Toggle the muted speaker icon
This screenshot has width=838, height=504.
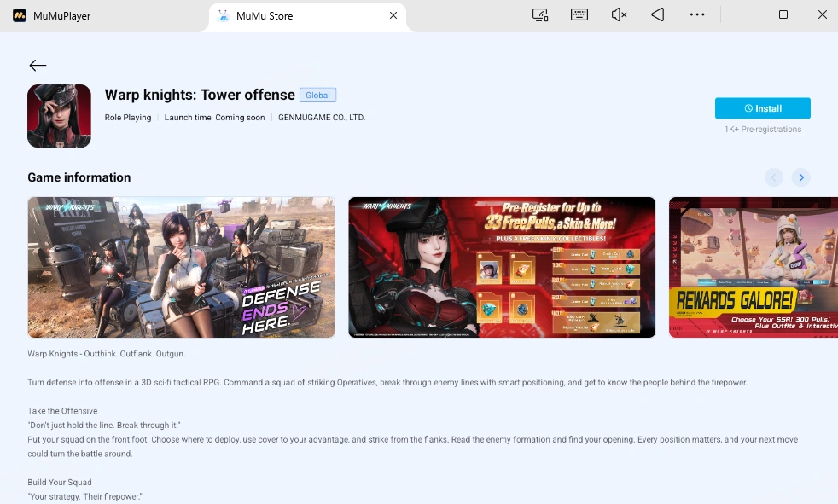pos(619,15)
